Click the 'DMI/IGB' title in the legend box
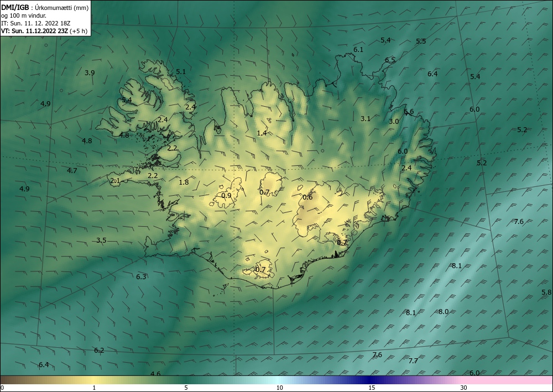The height and width of the screenshot is (392, 553). coord(15,7)
